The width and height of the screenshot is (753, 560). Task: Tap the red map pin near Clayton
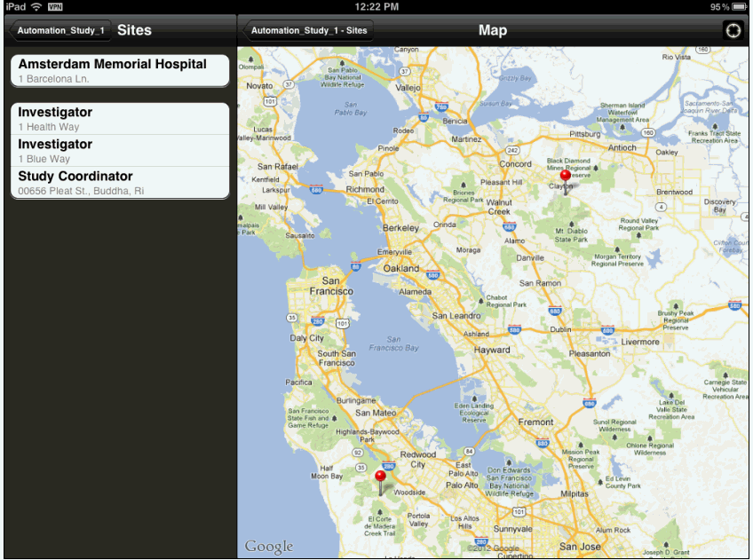point(566,181)
